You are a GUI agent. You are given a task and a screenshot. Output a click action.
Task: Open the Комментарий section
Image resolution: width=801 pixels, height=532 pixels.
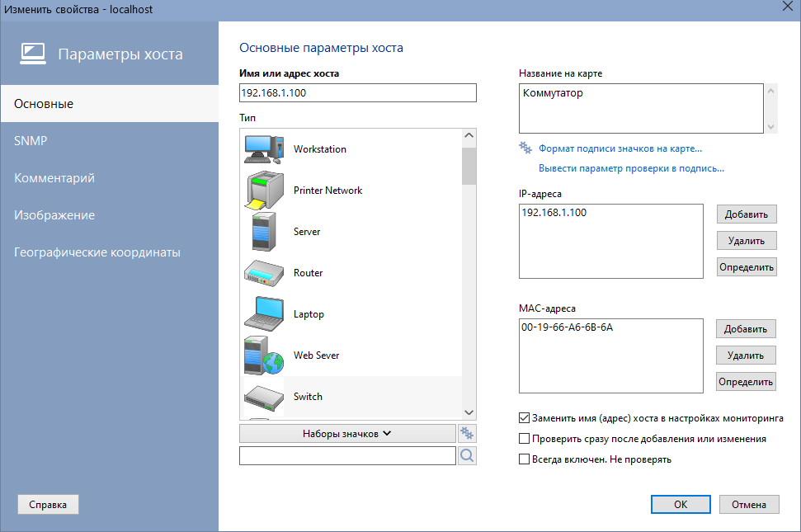click(110, 178)
